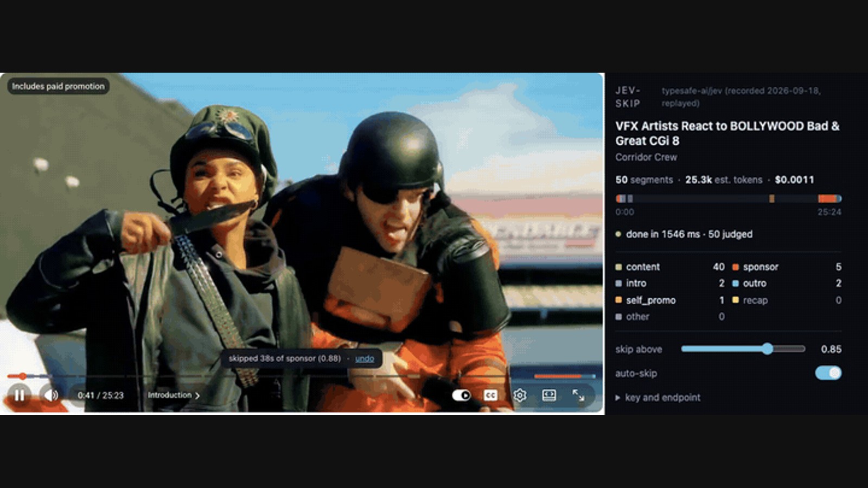
Task: Open video settings gear icon
Action: pos(520,395)
